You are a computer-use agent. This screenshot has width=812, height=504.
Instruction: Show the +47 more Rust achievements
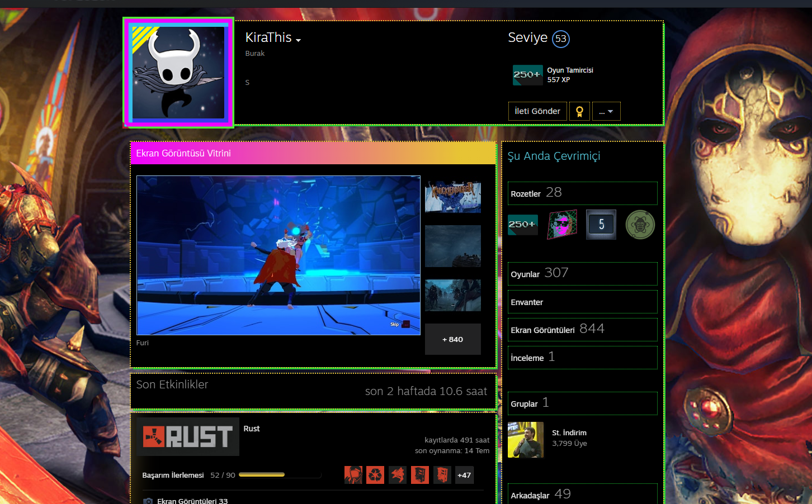coord(464,475)
